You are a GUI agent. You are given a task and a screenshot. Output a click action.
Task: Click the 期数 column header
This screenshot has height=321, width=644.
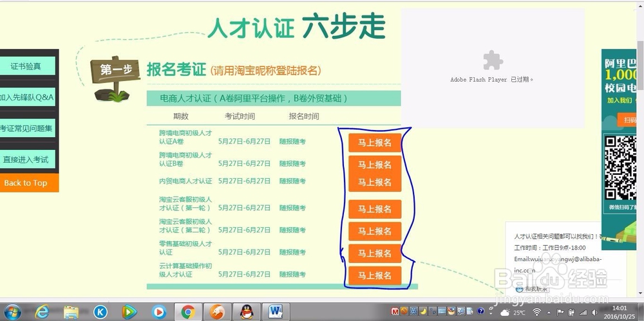point(181,116)
